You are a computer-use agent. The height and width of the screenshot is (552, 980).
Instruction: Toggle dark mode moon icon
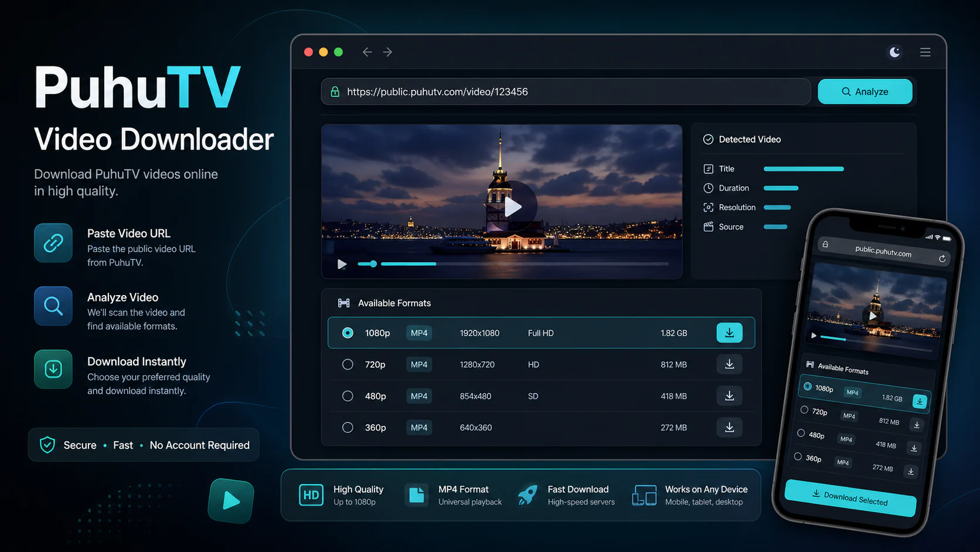coord(894,52)
